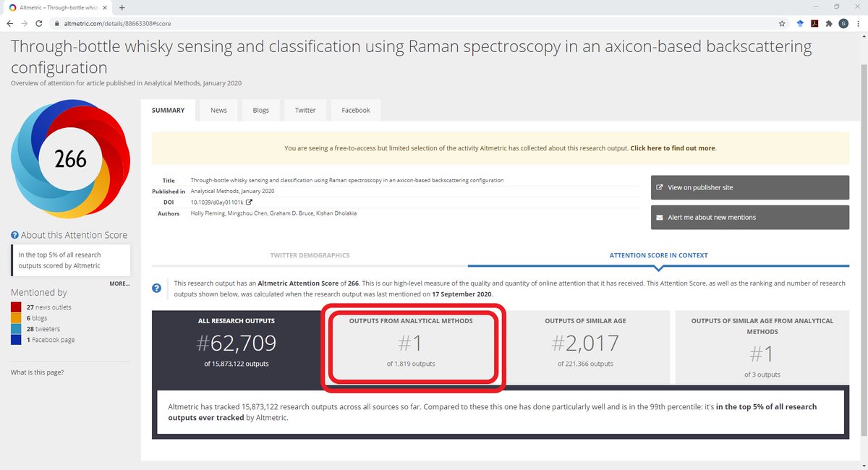Click the blue question mark icon beside score description
This screenshot has width=868, height=470.
point(156,288)
